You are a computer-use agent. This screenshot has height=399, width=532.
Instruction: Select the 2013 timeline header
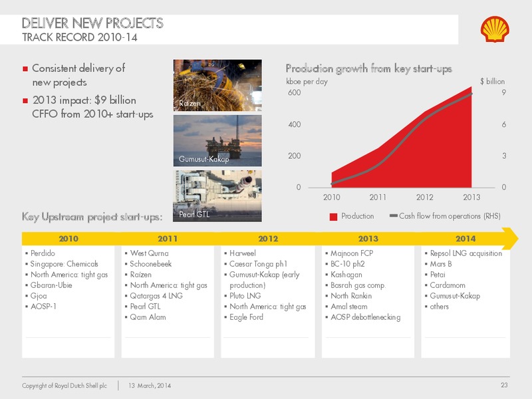coord(368,239)
